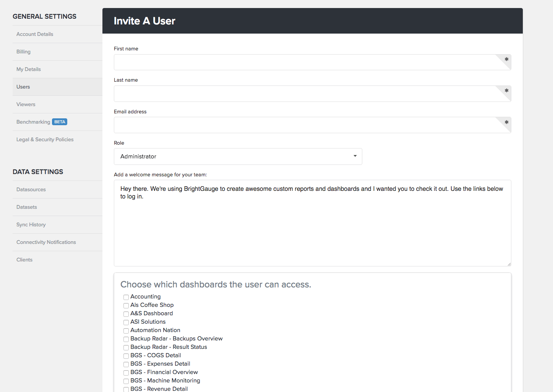Open the Viewers settings page
The height and width of the screenshot is (392, 553).
click(x=26, y=104)
